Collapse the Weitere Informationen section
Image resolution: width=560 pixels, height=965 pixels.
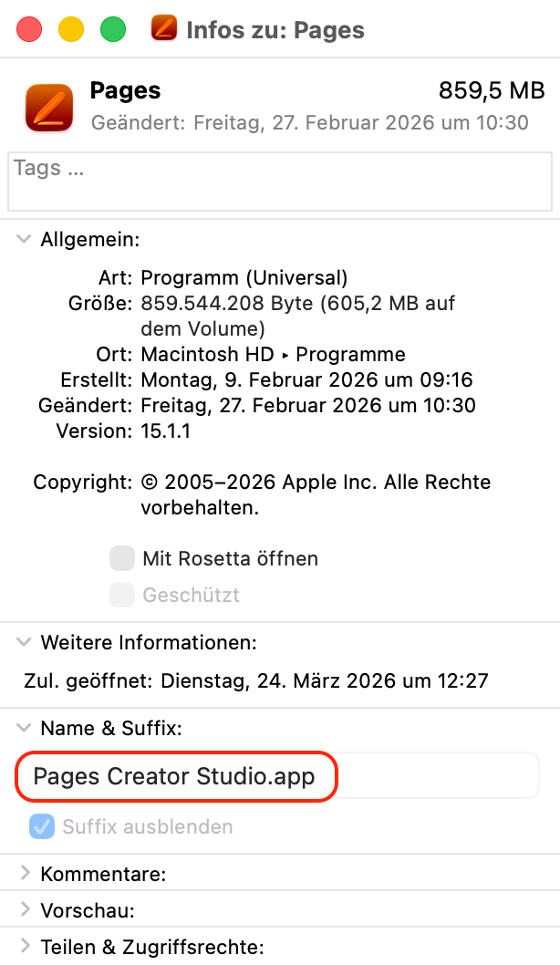24,642
